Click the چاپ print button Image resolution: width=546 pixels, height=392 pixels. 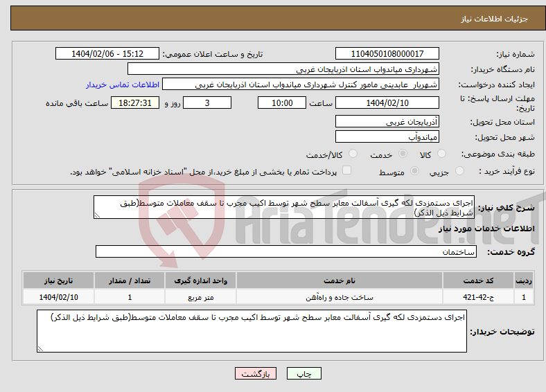pos(304,373)
